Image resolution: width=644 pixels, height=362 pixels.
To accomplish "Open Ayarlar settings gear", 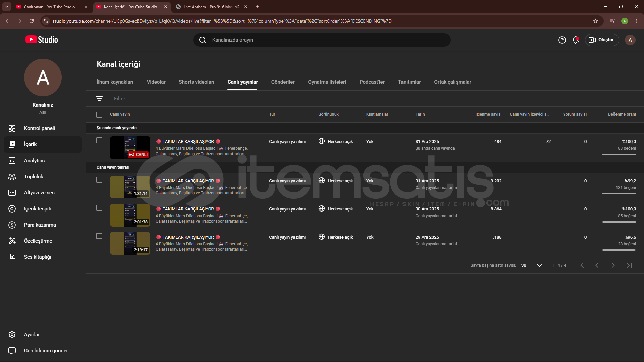I will (32, 335).
